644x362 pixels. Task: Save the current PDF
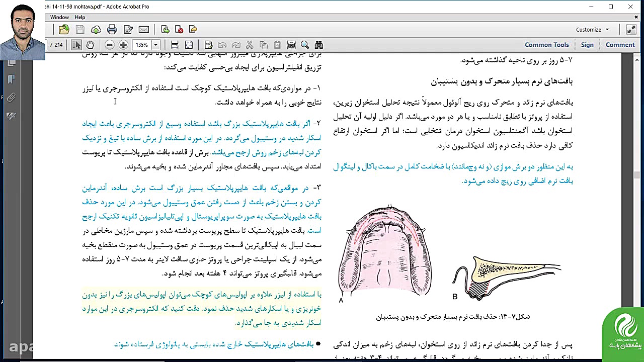point(80,29)
